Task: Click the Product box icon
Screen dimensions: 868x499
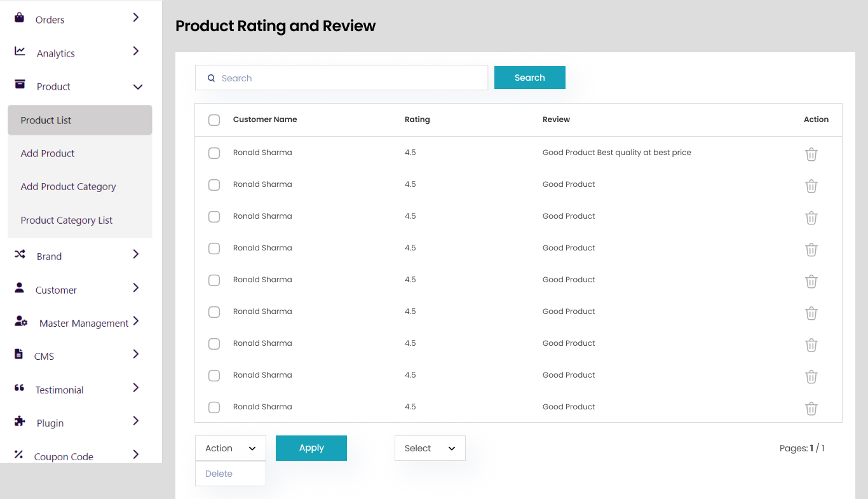Action: pyautogui.click(x=20, y=85)
